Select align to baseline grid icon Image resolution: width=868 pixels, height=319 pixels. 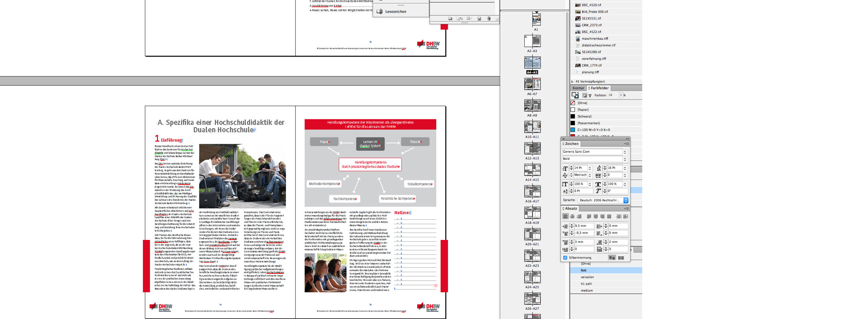(621, 258)
